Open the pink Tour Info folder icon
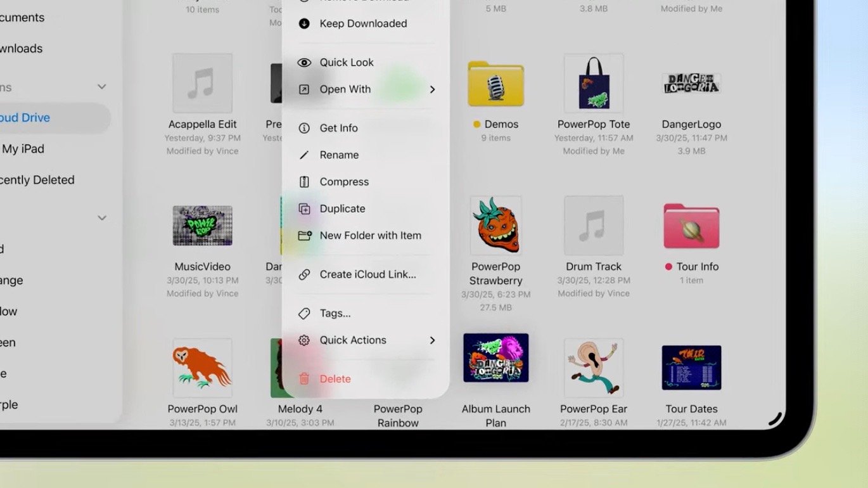The height and width of the screenshot is (488, 868). (691, 226)
